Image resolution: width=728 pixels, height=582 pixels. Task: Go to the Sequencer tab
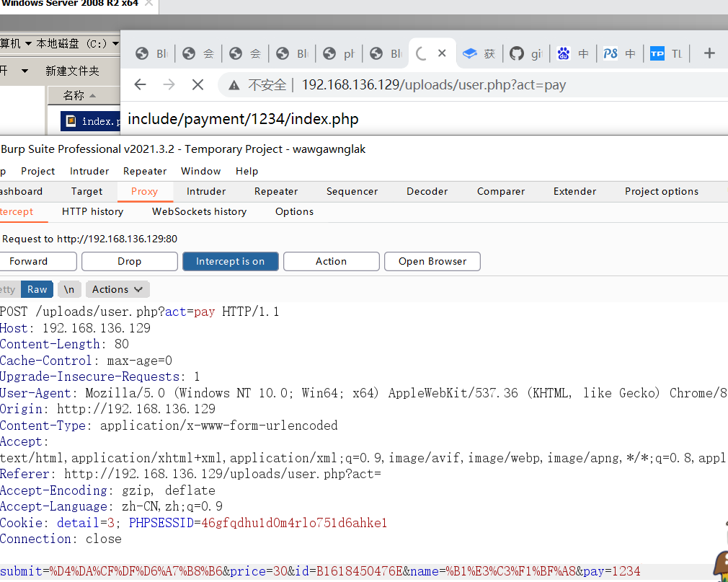pyautogui.click(x=352, y=191)
